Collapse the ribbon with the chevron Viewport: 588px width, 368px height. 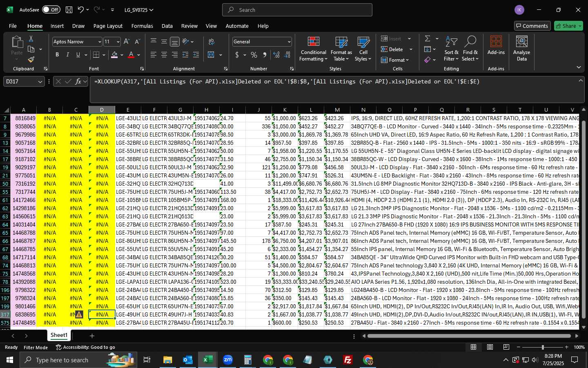coord(579,67)
